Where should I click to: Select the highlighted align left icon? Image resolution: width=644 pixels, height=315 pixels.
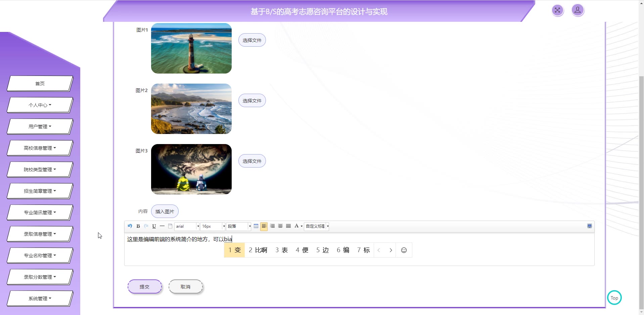click(264, 226)
